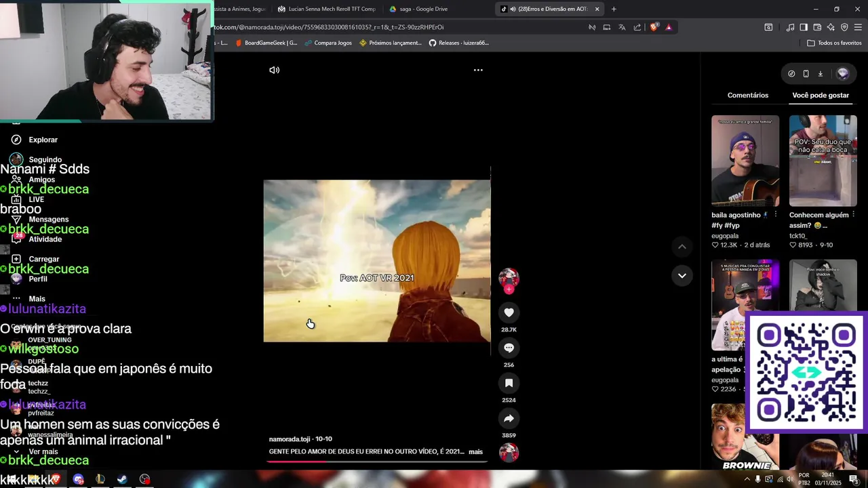Open Mensagens in the TikTok sidebar

click(x=40, y=219)
